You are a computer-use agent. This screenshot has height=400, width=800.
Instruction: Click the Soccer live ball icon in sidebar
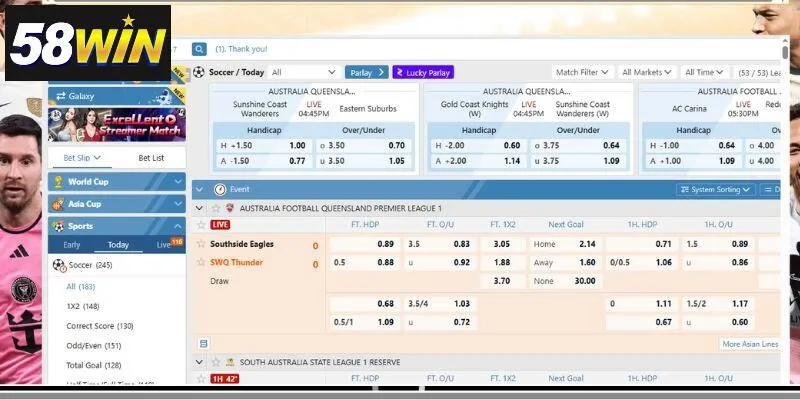click(59, 265)
